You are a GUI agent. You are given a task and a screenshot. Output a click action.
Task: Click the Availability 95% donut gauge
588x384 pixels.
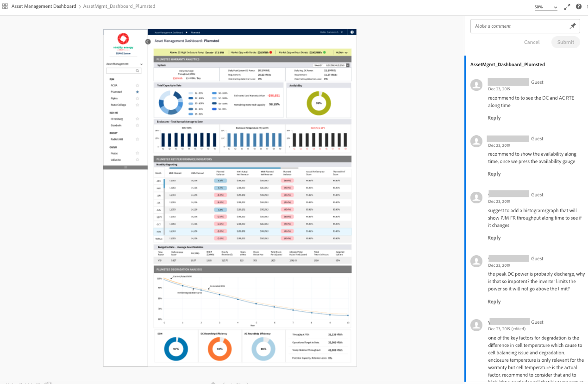[319, 103]
